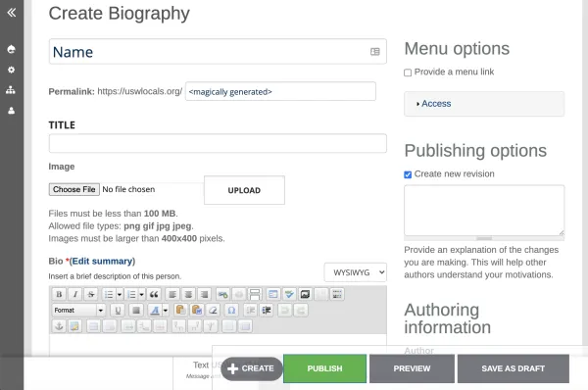The width and height of the screenshot is (588, 390).
Task: Open numbered list style arrow
Action: point(142,294)
